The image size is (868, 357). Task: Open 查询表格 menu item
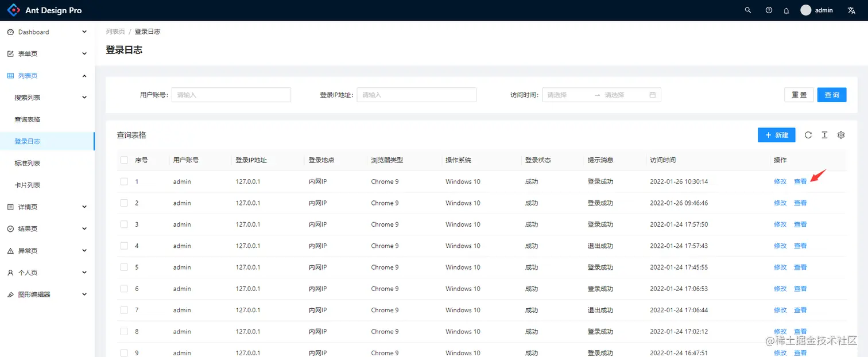tap(47, 119)
